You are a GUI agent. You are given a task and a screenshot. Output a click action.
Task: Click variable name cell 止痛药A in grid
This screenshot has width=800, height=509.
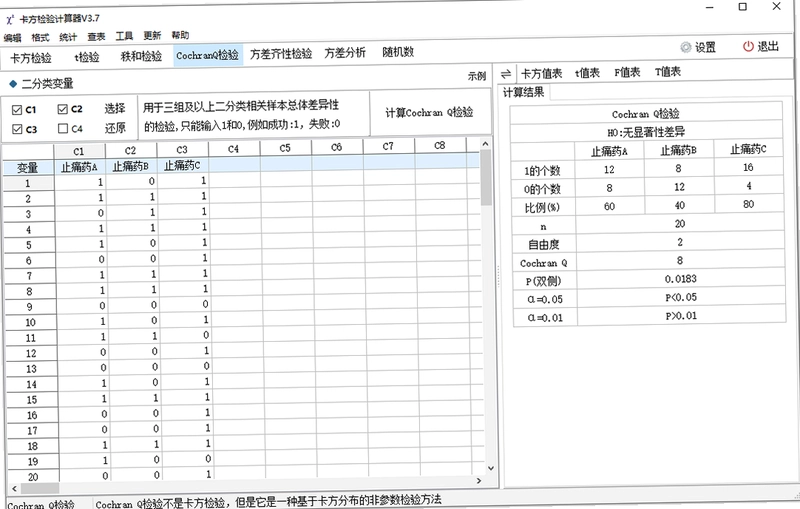[79, 167]
